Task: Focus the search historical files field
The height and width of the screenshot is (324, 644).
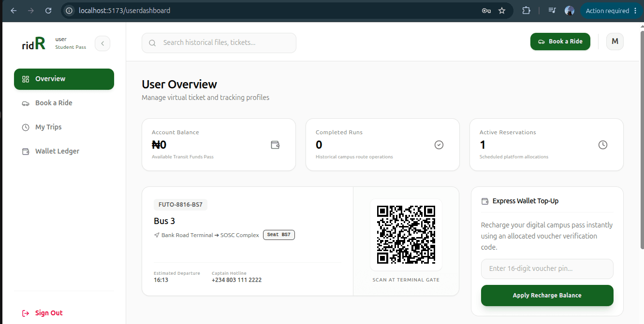Action: tap(219, 43)
